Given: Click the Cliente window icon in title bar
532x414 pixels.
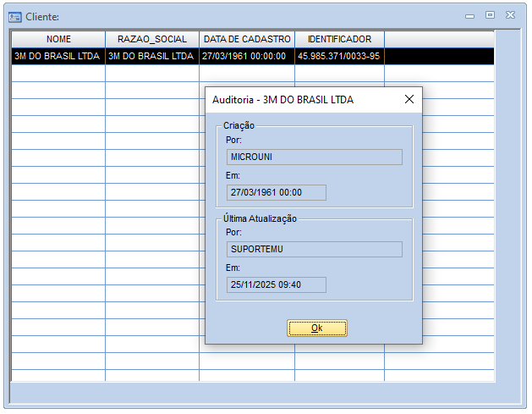Looking at the screenshot, I should point(14,16).
